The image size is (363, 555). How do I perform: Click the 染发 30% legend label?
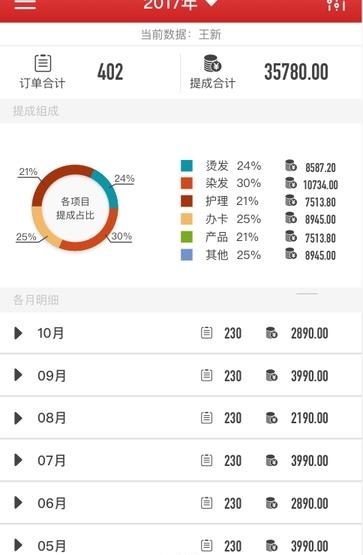click(233, 183)
